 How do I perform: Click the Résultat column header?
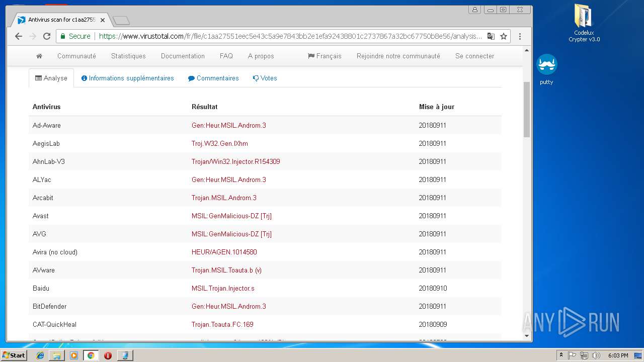coord(205,107)
